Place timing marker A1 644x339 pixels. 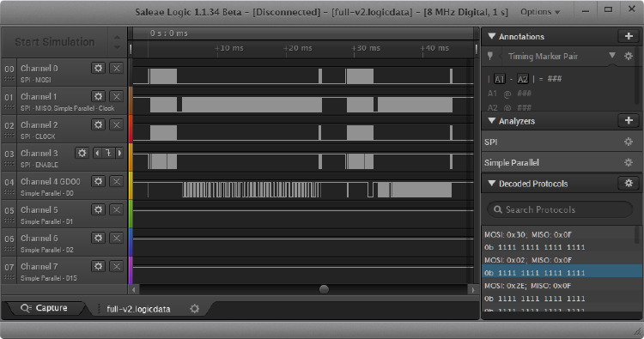[499, 79]
